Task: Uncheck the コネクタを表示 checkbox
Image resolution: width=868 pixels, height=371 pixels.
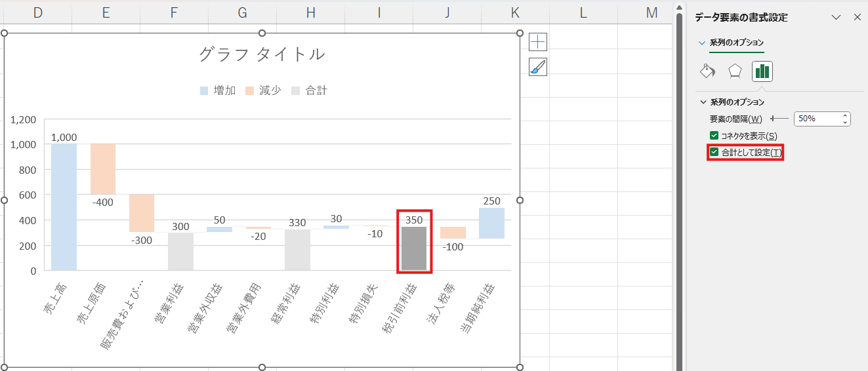Action: click(714, 136)
